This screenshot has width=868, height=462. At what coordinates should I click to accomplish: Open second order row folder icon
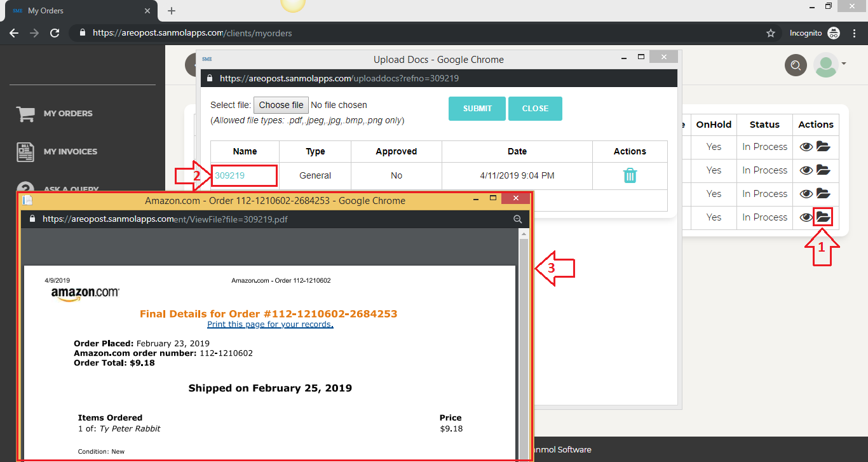click(x=824, y=170)
